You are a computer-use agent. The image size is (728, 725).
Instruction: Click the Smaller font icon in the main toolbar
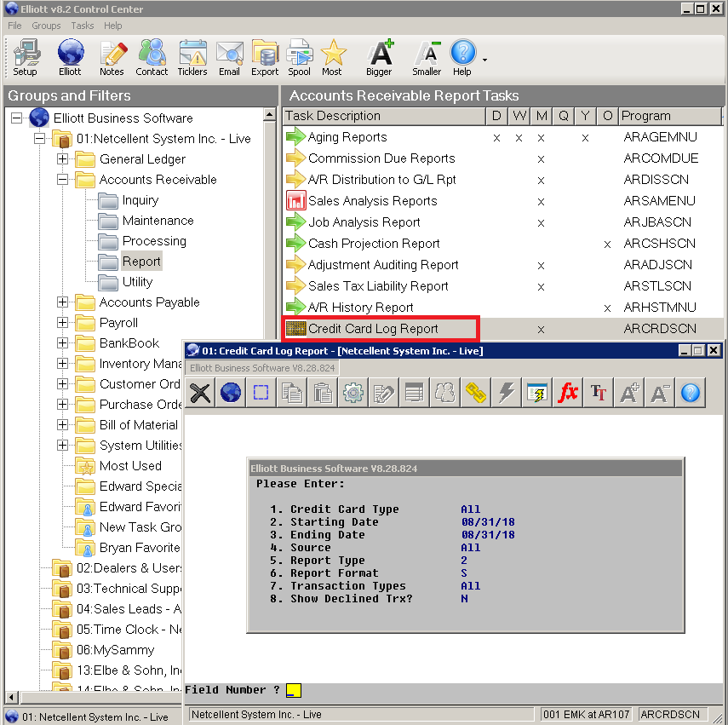coord(427,58)
